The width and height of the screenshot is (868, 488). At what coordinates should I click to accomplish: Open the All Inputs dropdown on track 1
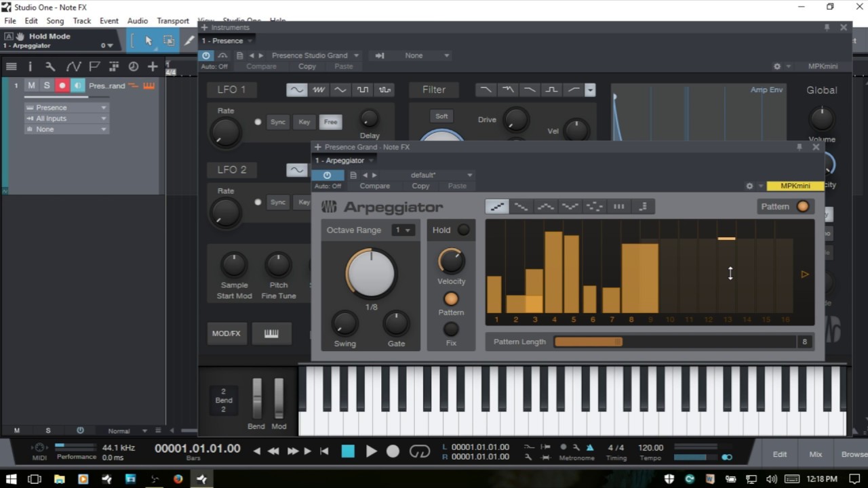tap(66, 119)
